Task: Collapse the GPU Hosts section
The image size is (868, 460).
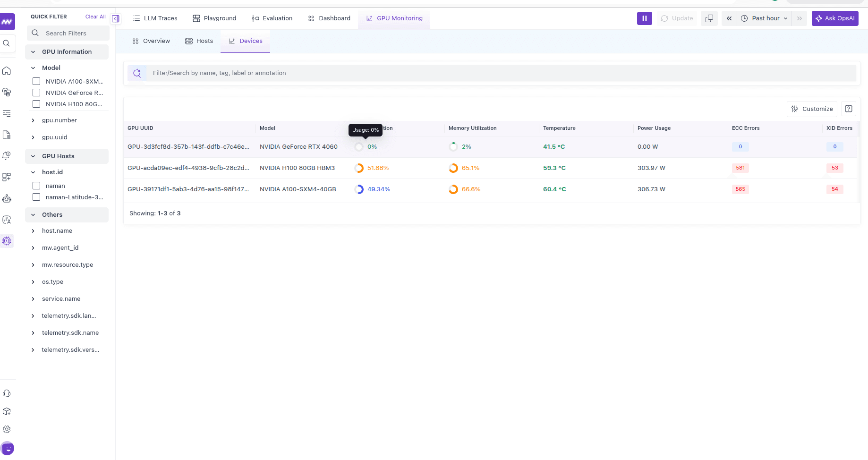Action: (x=67, y=156)
